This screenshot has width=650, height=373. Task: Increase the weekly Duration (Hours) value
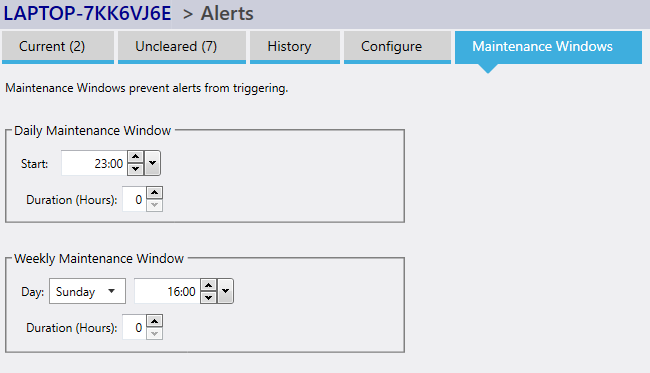[x=155, y=321]
